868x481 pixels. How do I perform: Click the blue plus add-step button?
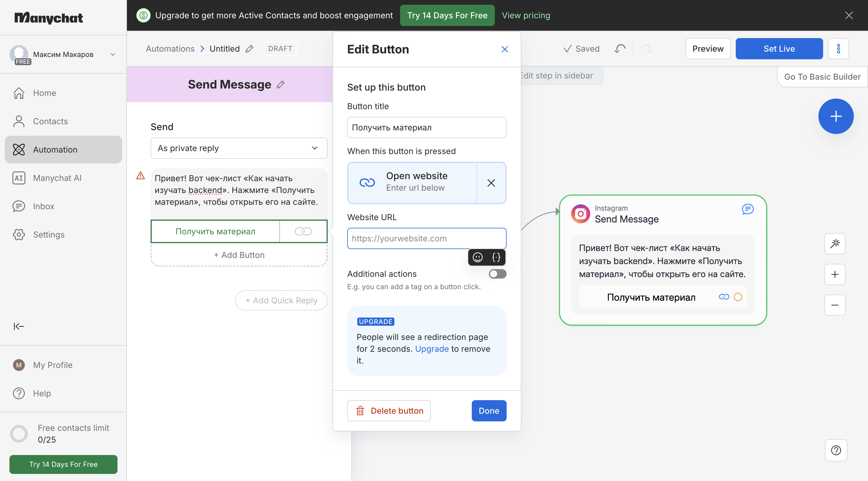pos(836,116)
